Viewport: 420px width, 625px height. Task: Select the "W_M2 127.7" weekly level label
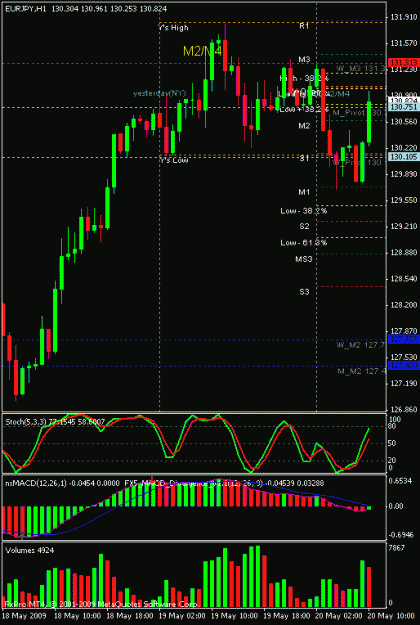click(x=361, y=345)
